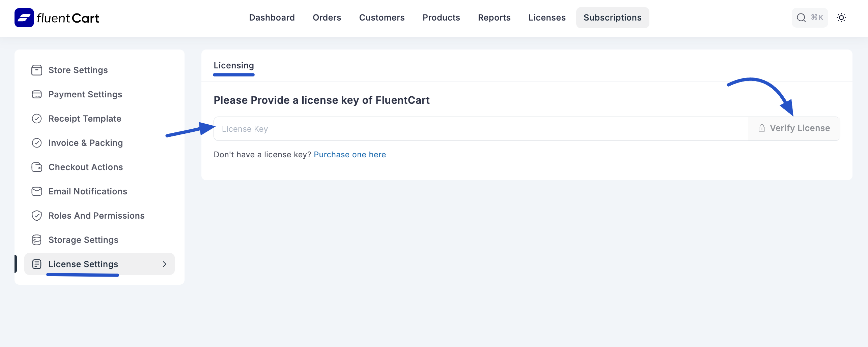This screenshot has width=868, height=347.
Task: Click the Verify License button
Action: [793, 128]
